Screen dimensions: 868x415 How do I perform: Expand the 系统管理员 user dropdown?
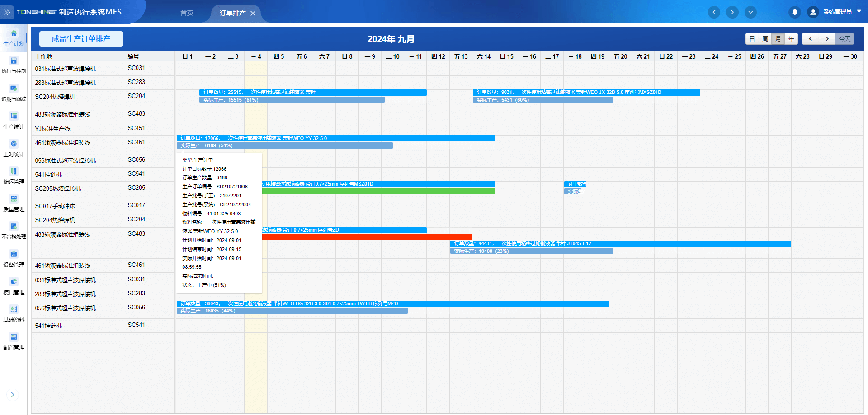coord(859,12)
